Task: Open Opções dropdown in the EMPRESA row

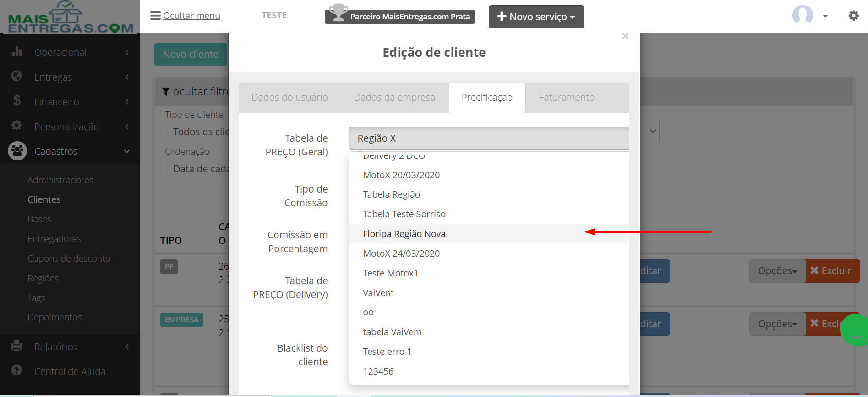Action: (777, 324)
